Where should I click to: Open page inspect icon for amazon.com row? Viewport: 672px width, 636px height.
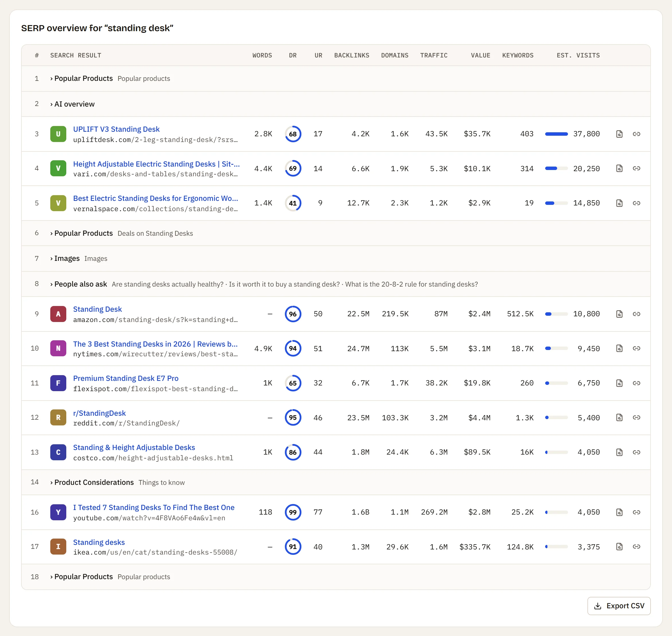619,314
